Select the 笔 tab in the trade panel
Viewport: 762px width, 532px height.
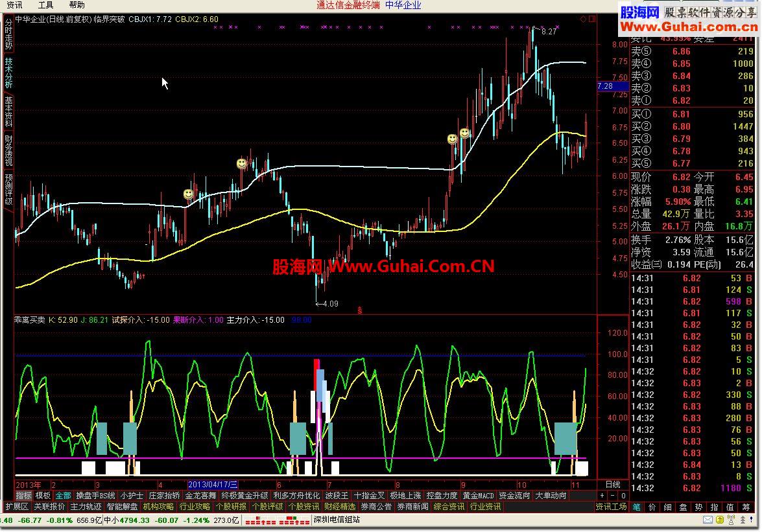pyautogui.click(x=636, y=507)
